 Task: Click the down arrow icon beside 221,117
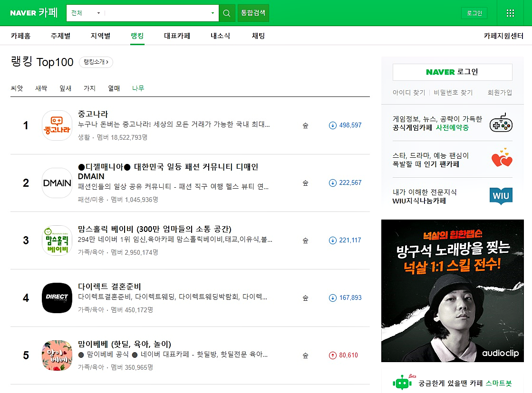click(332, 240)
